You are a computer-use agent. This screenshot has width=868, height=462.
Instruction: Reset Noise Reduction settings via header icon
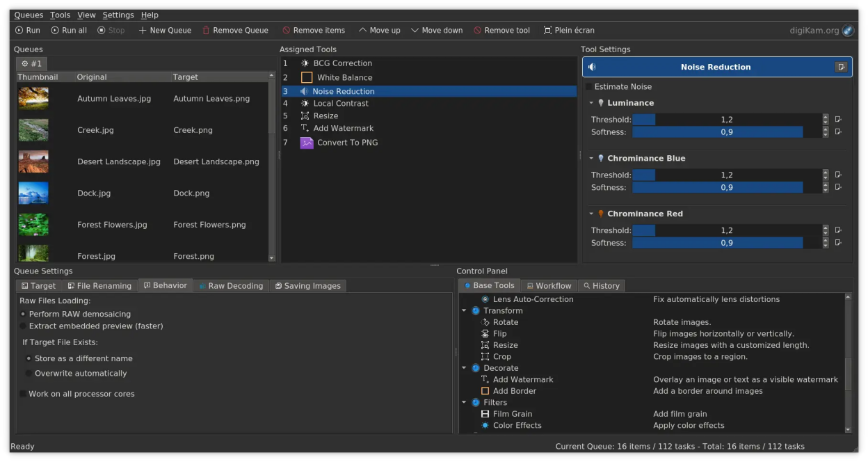[842, 67]
